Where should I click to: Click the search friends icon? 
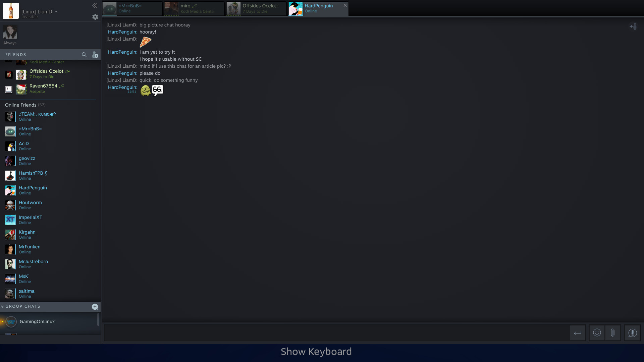point(84,54)
